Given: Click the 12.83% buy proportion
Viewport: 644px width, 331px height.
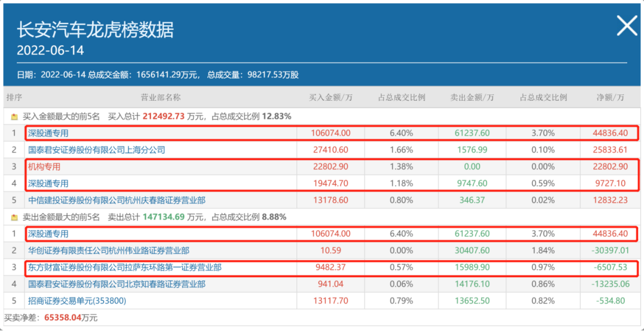Looking at the screenshot, I should (x=277, y=117).
